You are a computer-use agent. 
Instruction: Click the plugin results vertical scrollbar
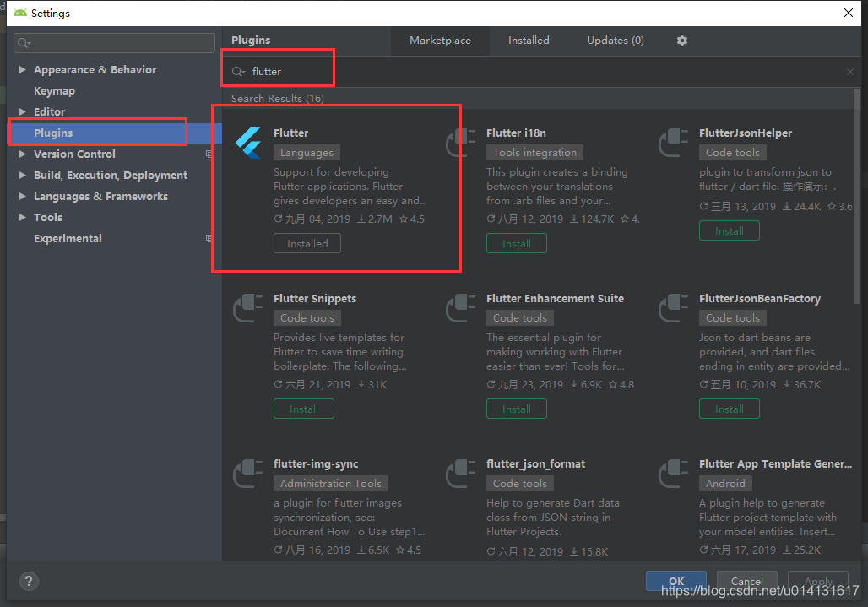click(857, 197)
